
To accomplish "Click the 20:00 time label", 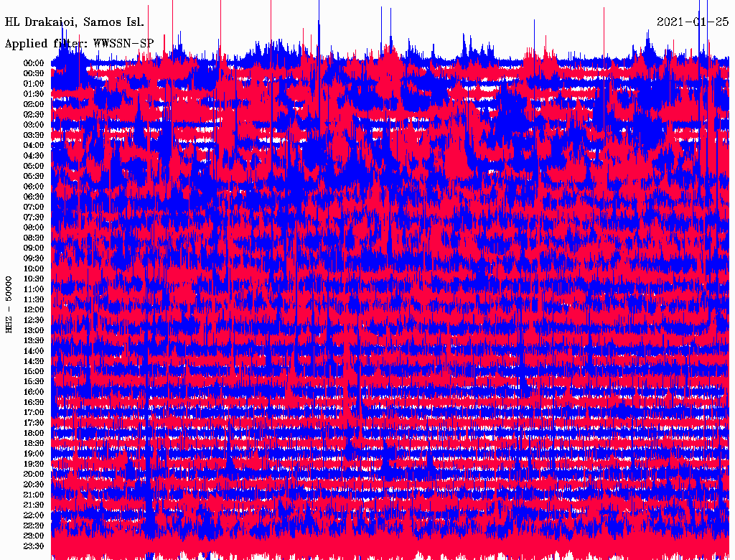I will (34, 474).
